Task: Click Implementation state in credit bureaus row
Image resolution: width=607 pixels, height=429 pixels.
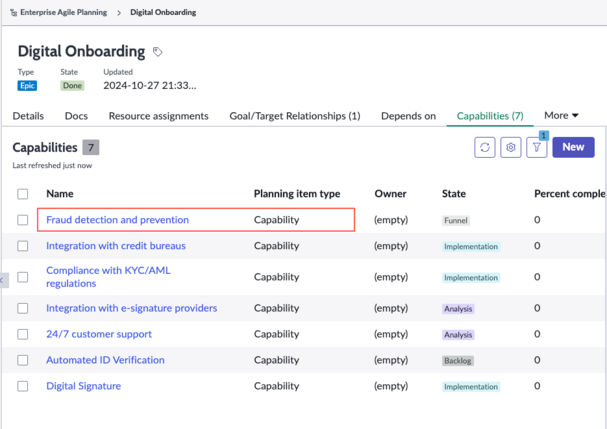Action: [471, 247]
